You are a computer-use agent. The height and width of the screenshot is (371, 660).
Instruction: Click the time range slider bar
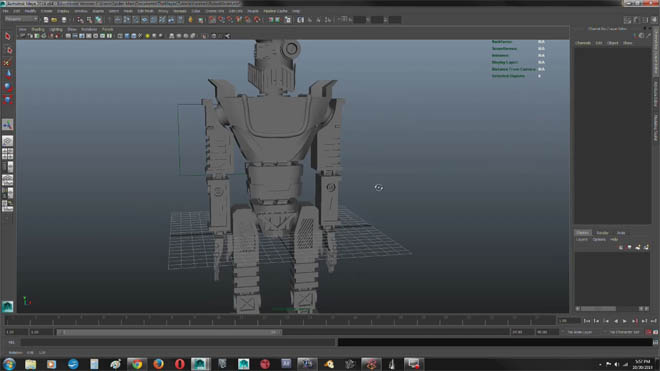[169, 332]
